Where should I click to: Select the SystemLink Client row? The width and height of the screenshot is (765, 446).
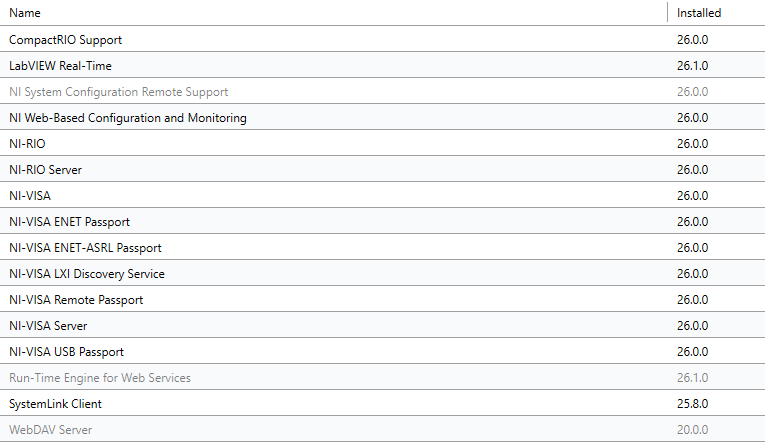55,404
